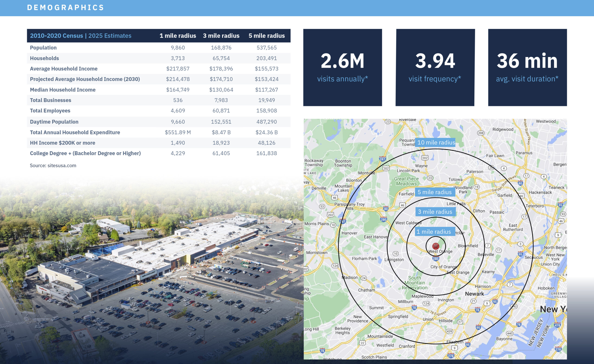Image resolution: width=594 pixels, height=364 pixels.
Task: Click the 1 mile radius column header
Action: 178,36
